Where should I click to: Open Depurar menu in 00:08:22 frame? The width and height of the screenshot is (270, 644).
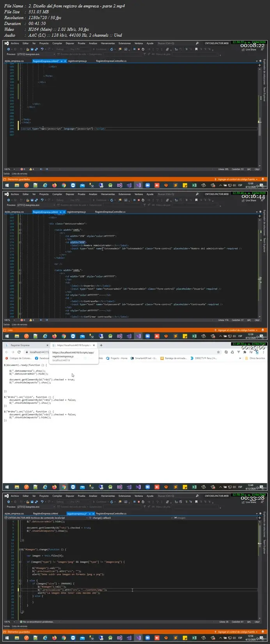pos(70,43)
